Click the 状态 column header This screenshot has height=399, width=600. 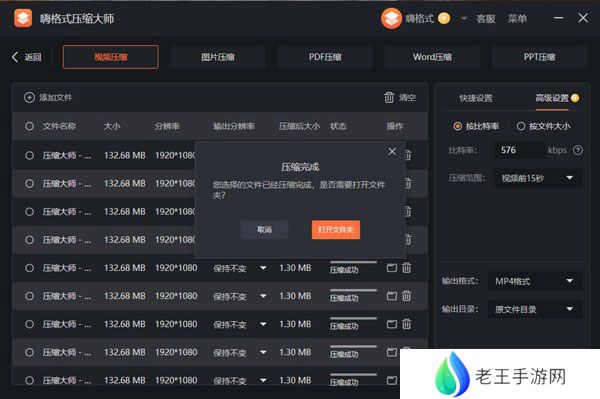click(x=338, y=126)
